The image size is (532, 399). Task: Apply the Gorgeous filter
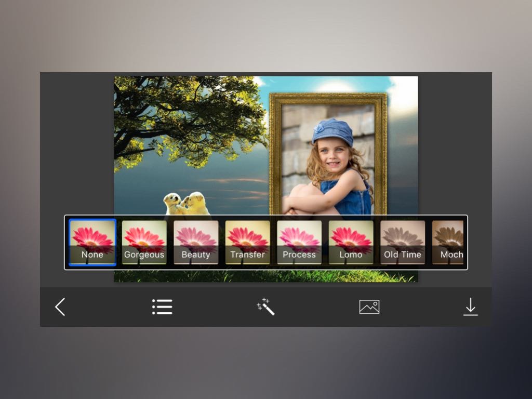tap(144, 242)
